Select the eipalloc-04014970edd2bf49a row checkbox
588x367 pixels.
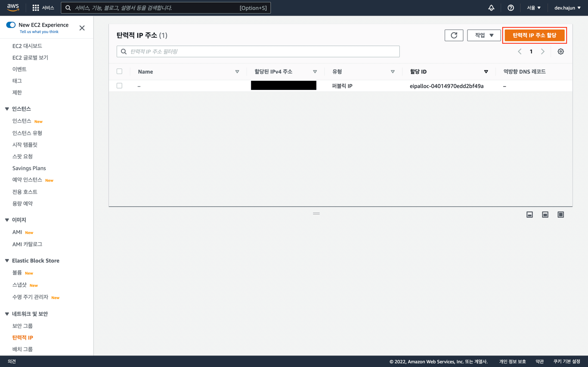(x=119, y=86)
